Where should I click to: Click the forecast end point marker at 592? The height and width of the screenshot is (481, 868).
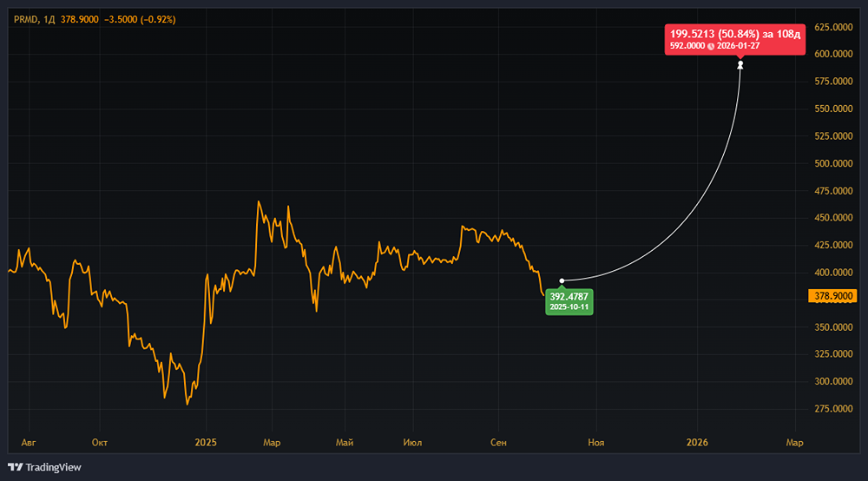click(x=740, y=64)
